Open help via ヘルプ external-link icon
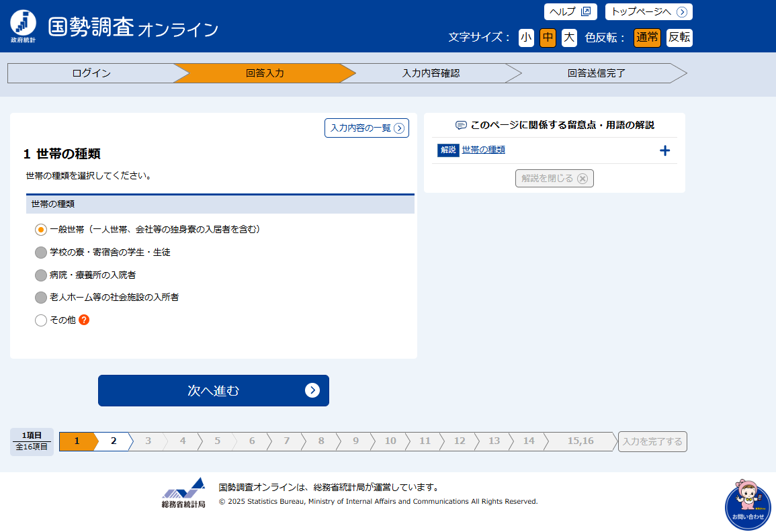Screen dimensions: 776x532 [x=586, y=11]
